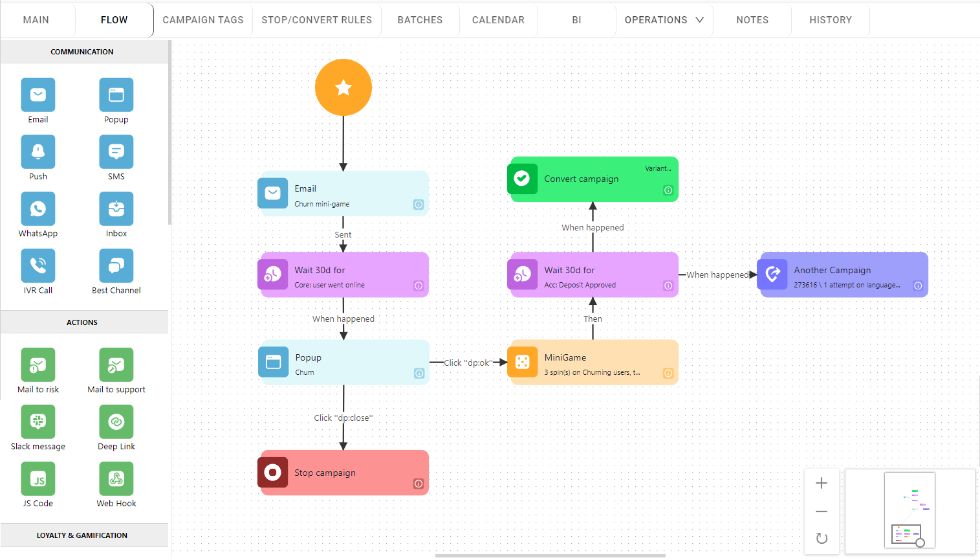The image size is (980, 560).
Task: Zoom in with the plus button
Action: [x=822, y=483]
